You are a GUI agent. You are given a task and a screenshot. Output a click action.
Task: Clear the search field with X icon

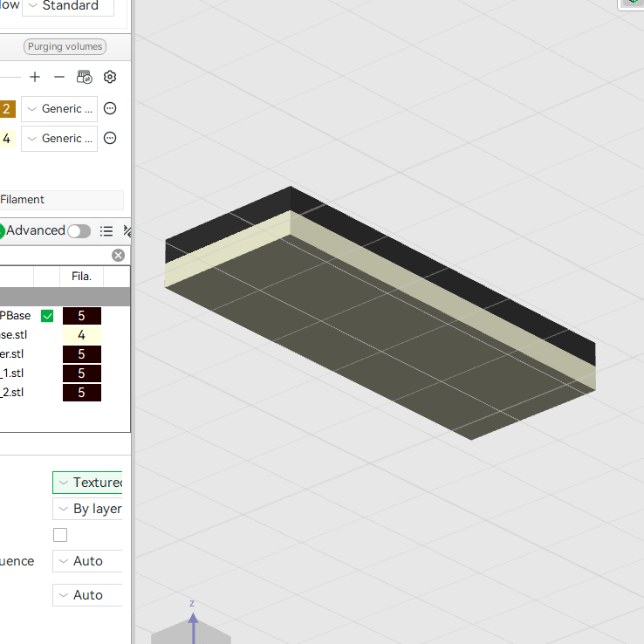pos(119,256)
